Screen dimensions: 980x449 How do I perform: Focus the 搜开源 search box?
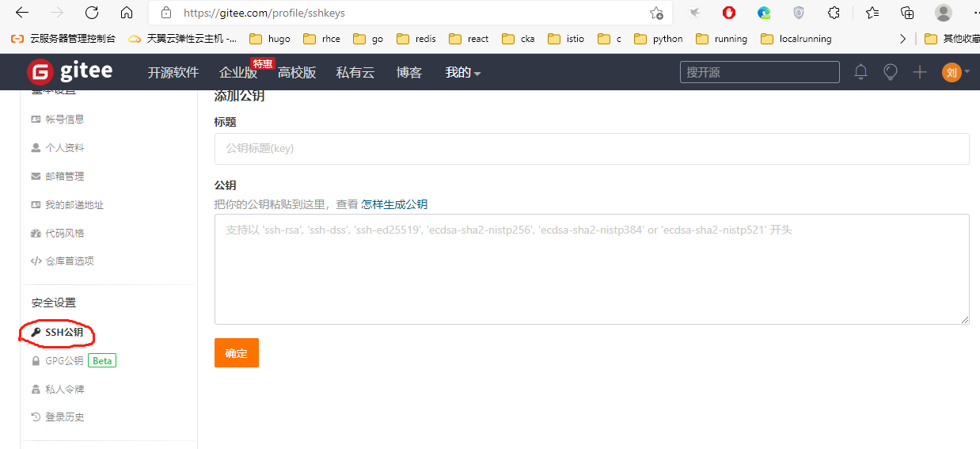pos(760,72)
